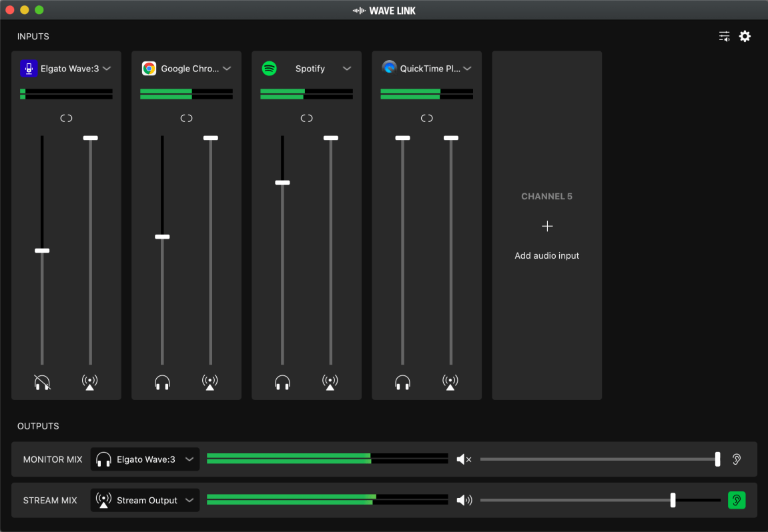
Task: Click the Elgato Wave:3 microphone icon
Action: tap(28, 68)
